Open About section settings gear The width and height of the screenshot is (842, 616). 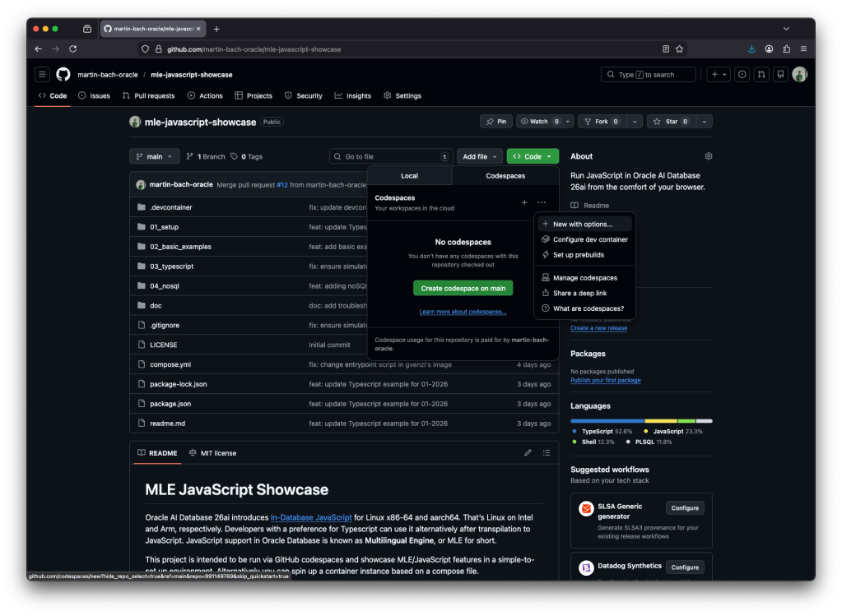tap(708, 156)
